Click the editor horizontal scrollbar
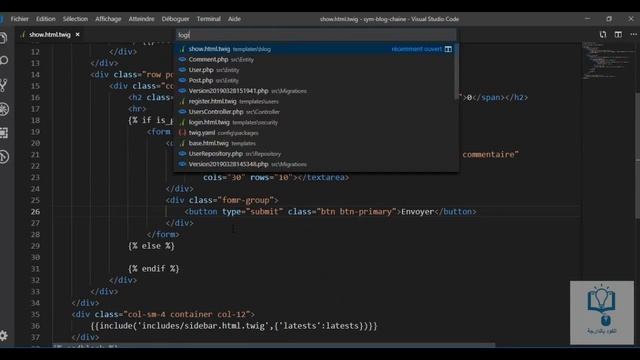 coord(273,345)
